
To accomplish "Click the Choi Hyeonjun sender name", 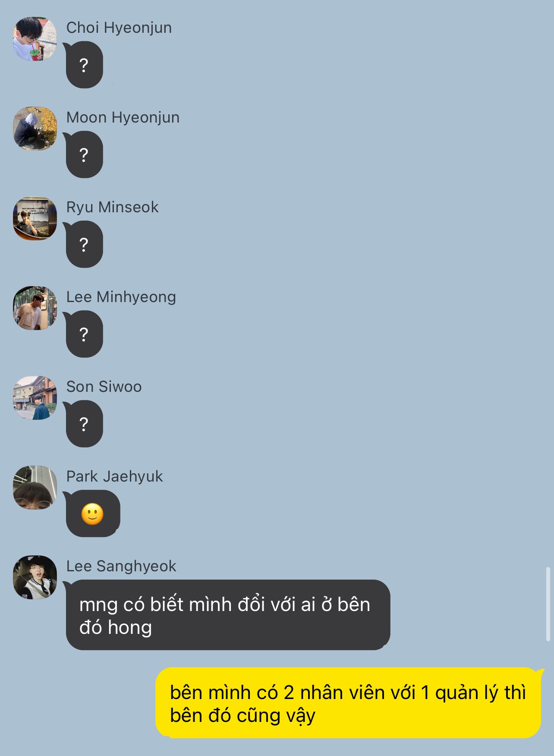I will [119, 28].
